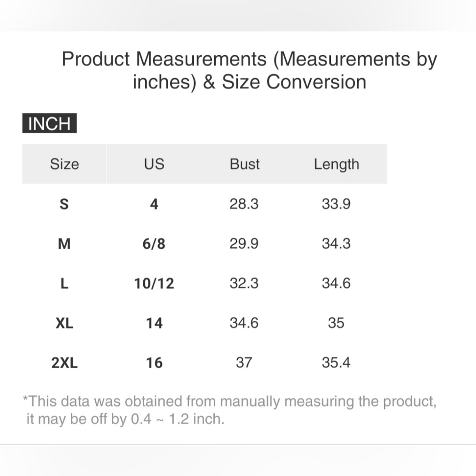This screenshot has height=476, width=476.
Task: Select the L size row label
Action: point(64,284)
